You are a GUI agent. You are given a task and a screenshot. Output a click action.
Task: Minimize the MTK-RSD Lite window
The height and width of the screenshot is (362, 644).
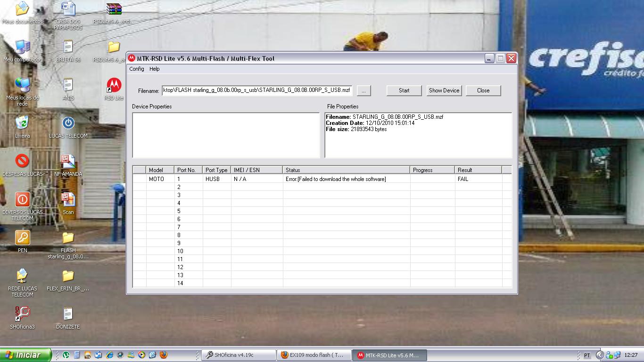point(489,58)
